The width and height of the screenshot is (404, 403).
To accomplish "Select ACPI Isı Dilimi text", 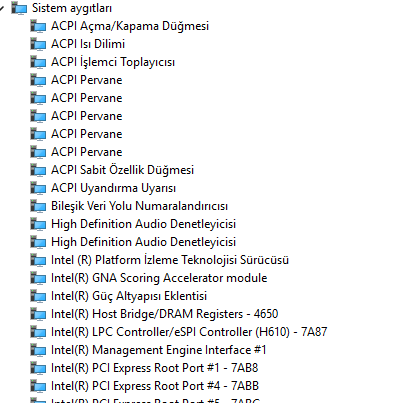I will (x=88, y=44).
